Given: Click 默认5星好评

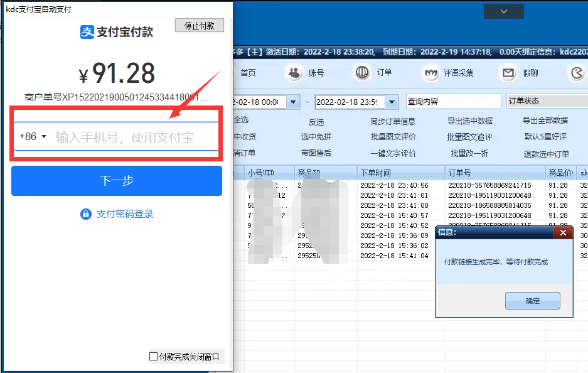Looking at the screenshot, I should (x=545, y=137).
